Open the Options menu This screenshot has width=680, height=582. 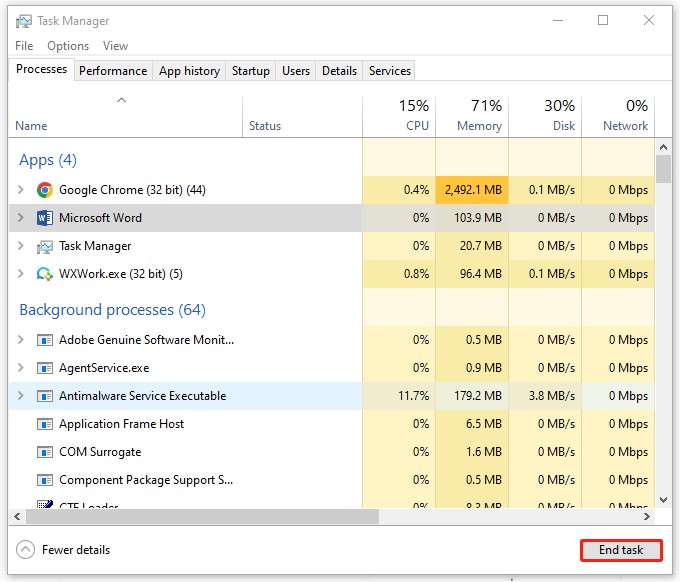tap(68, 46)
